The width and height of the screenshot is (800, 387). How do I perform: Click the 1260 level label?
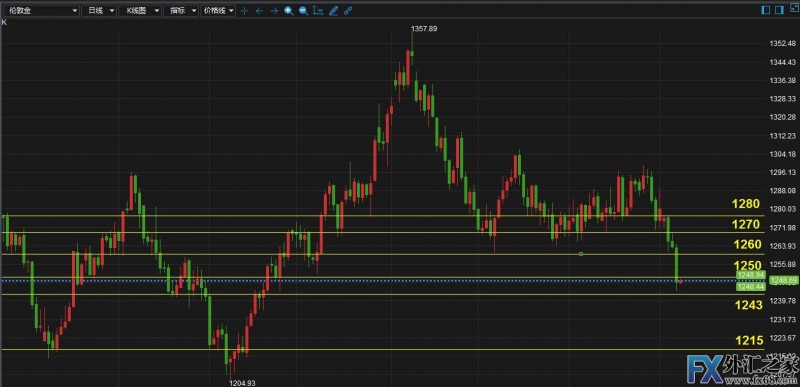click(747, 245)
